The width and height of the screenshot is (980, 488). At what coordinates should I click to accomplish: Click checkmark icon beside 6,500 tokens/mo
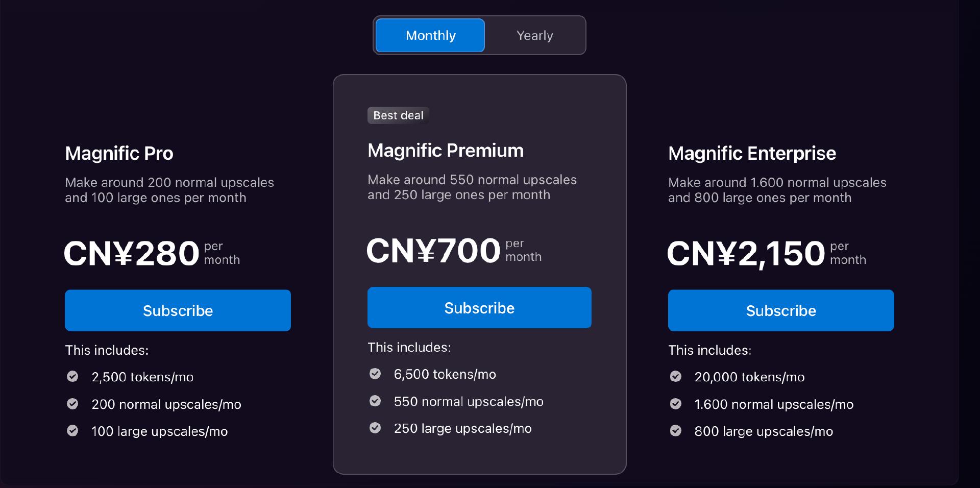[x=375, y=374]
